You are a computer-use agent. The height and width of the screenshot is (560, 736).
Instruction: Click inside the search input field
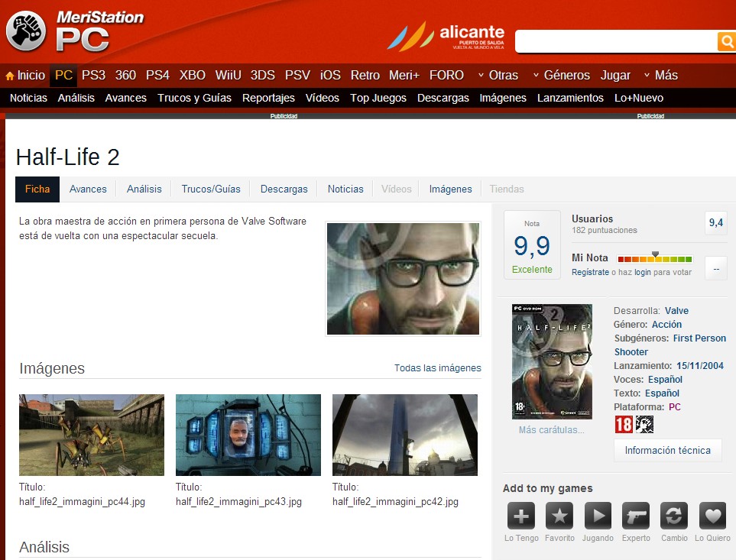click(x=616, y=42)
